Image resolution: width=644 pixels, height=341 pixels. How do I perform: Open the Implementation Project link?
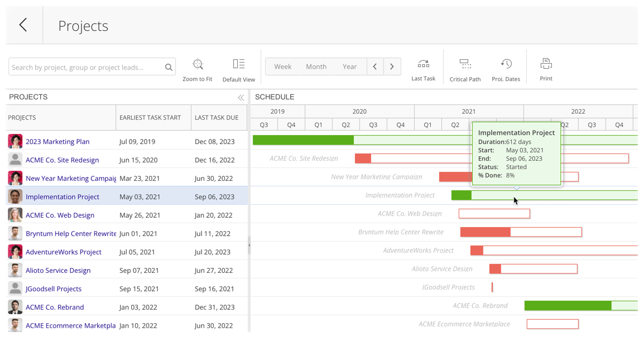63,197
